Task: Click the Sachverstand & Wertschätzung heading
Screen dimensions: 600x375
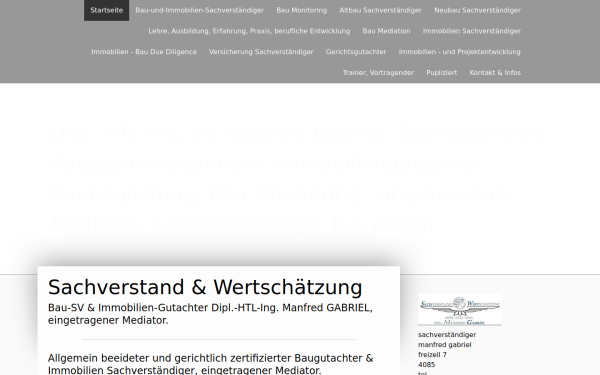Action: (x=205, y=287)
